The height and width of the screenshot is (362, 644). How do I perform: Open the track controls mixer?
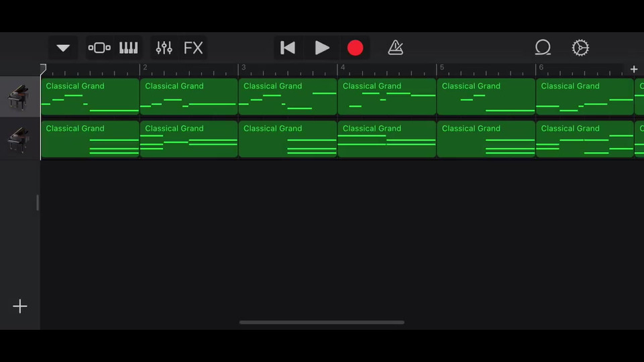click(164, 48)
